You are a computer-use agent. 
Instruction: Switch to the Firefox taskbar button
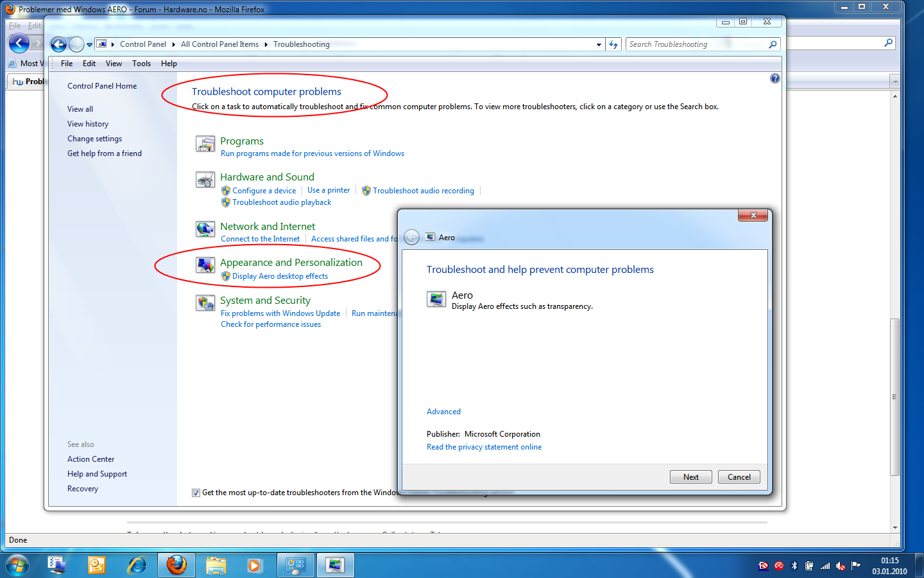(176, 565)
